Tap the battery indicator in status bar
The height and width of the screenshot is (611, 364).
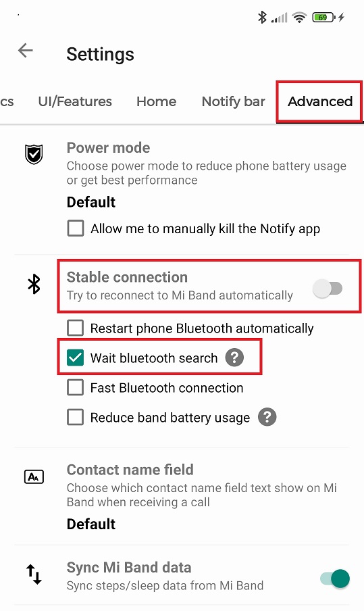pos(324,17)
